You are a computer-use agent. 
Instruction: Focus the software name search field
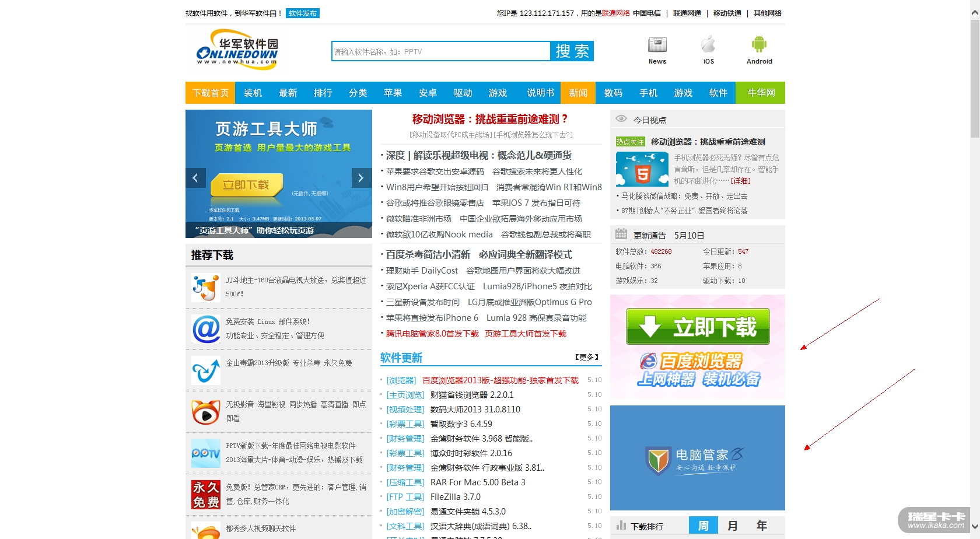pos(441,51)
